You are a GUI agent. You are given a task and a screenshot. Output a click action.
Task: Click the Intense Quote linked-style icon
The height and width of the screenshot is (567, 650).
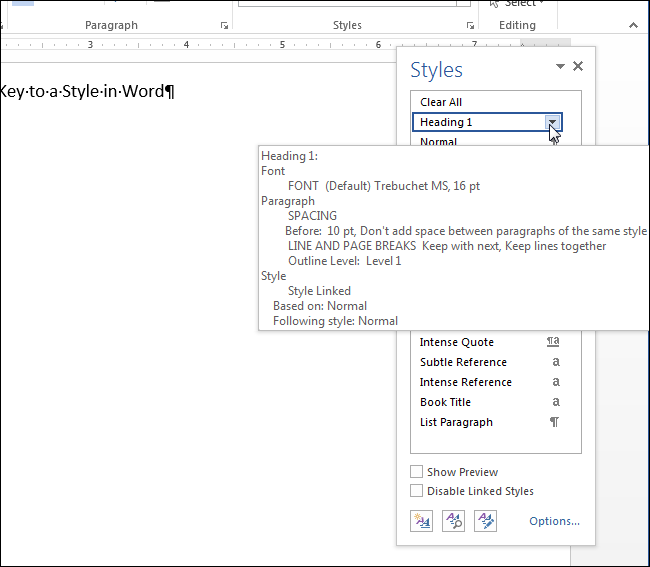pyautogui.click(x=554, y=342)
